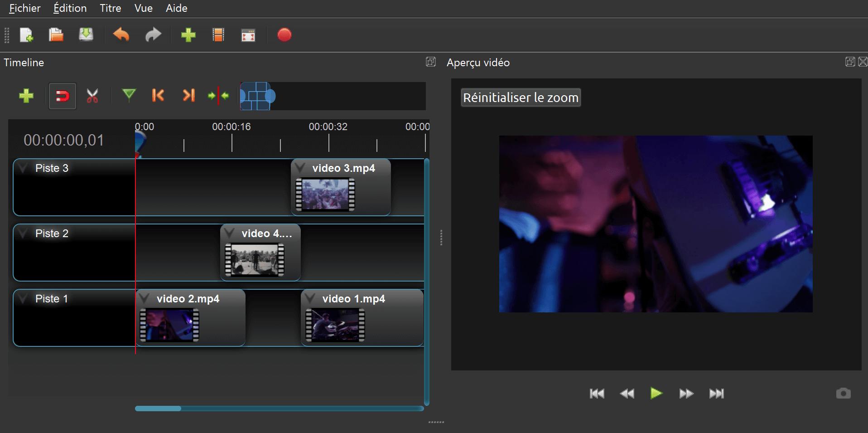Select the video 3.mp4 clip thumbnail
Viewport: 868px width, 433px height.
[325, 195]
